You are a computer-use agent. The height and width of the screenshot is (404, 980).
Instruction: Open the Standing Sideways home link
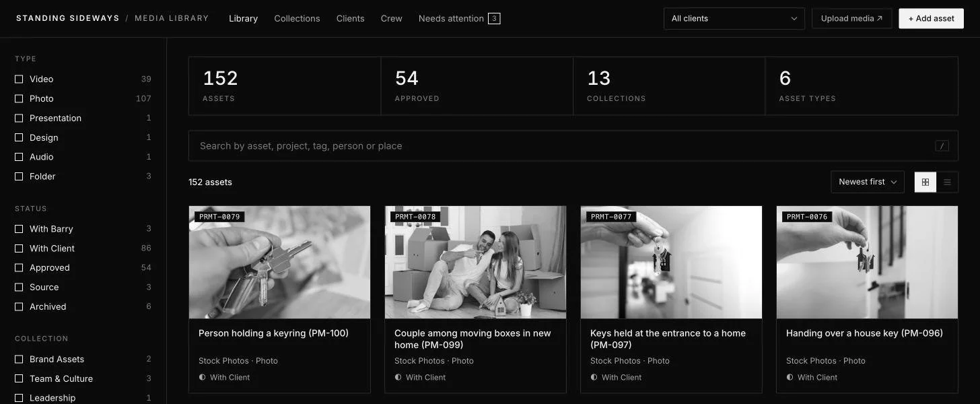point(67,18)
